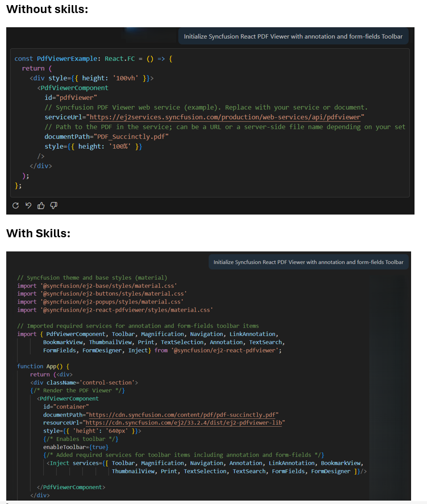
Task: Click the ej2-popups material.css import line
Action: click(101, 302)
